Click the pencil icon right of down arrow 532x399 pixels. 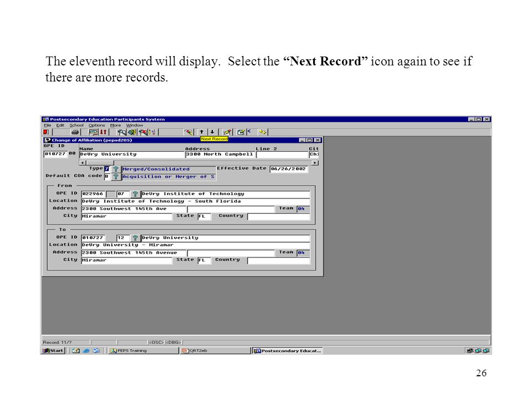pos(227,132)
